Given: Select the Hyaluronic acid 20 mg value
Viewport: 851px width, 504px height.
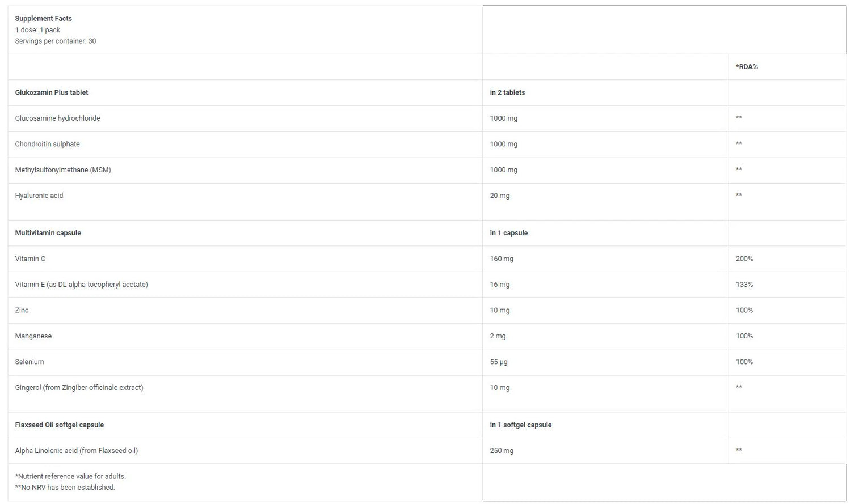Looking at the screenshot, I should (500, 196).
